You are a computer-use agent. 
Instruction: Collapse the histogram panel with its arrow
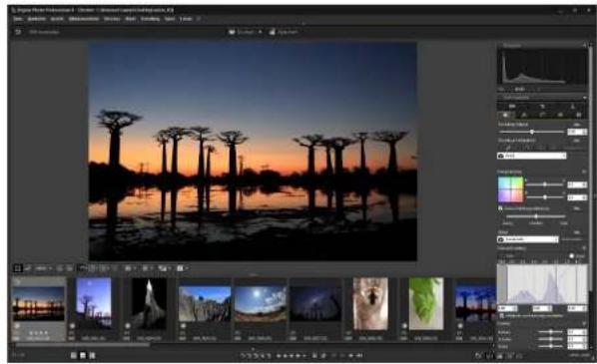tap(584, 45)
